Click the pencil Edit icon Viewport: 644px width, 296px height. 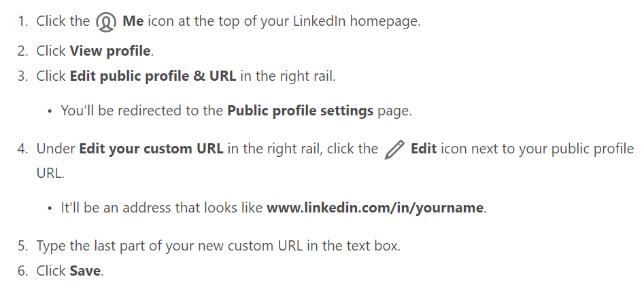[x=394, y=149]
